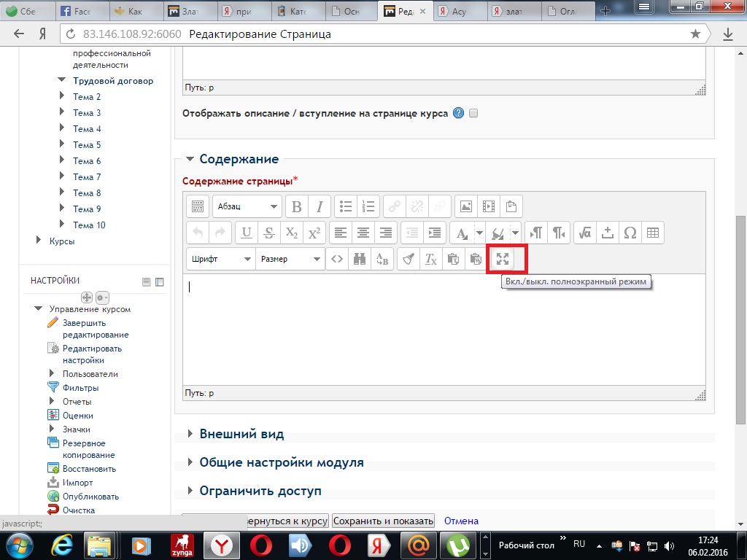Image resolution: width=747 pixels, height=560 pixels.
Task: Open the Шрифт font family dropdown
Action: pos(220,259)
